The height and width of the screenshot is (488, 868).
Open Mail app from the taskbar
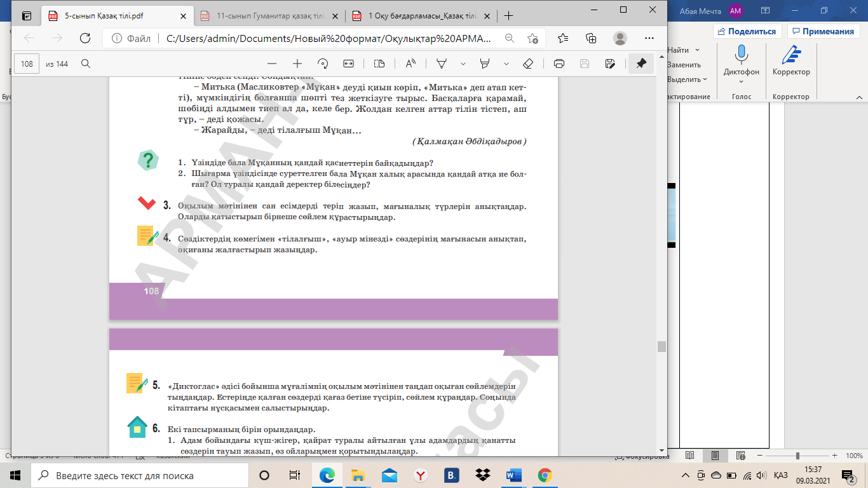point(390,475)
